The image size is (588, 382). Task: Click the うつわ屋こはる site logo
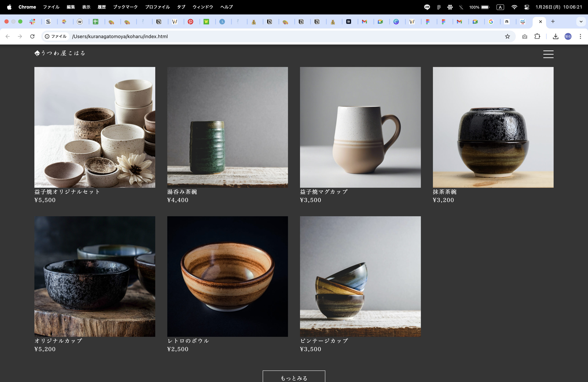pos(60,53)
